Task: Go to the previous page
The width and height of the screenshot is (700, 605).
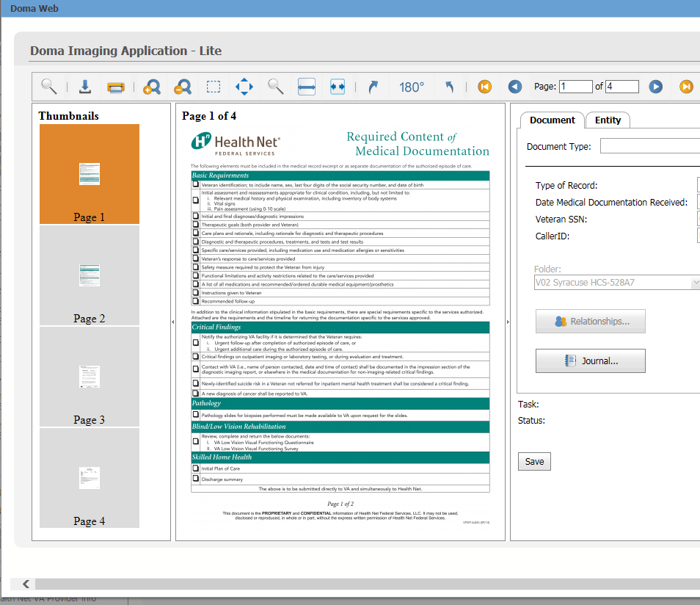Action: point(515,87)
